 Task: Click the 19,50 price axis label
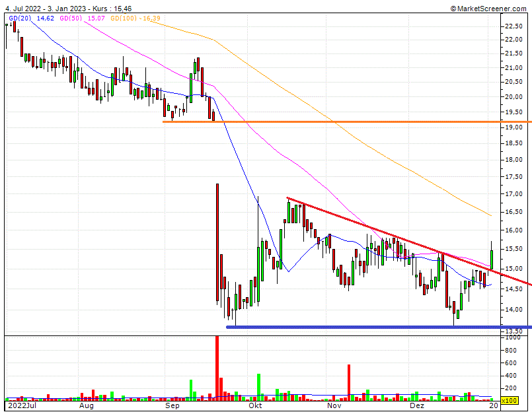(x=513, y=112)
